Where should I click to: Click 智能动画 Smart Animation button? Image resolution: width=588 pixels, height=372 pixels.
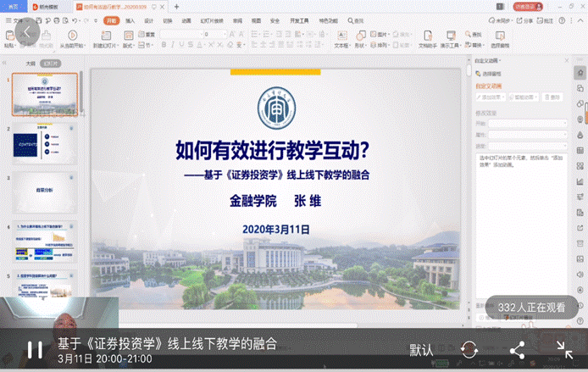pos(524,97)
